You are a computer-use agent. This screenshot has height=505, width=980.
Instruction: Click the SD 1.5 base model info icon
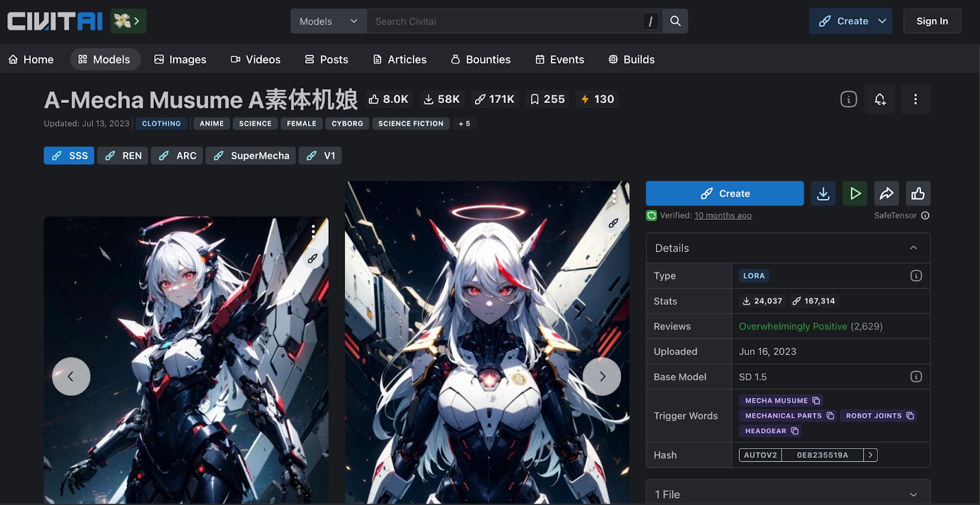point(916,377)
